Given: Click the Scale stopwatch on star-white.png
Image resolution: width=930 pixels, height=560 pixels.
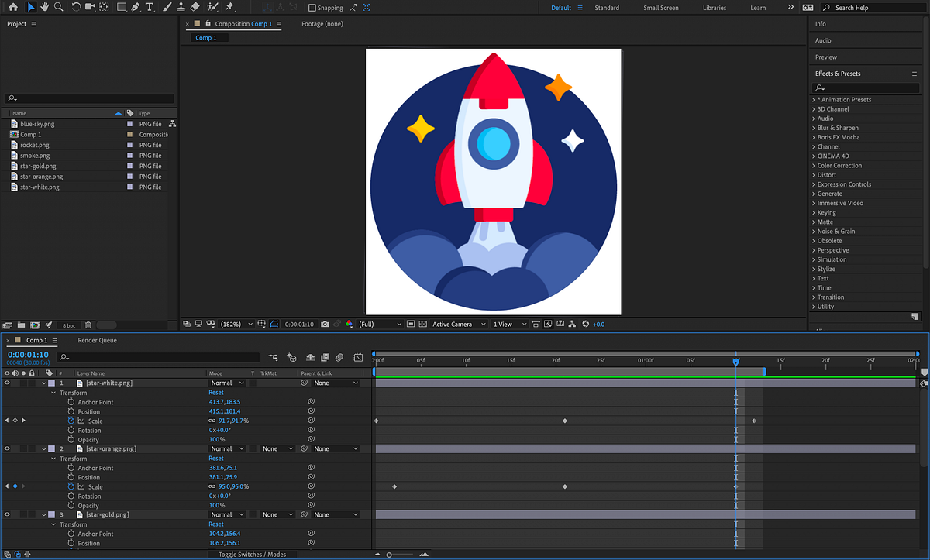Looking at the screenshot, I should [x=71, y=421].
